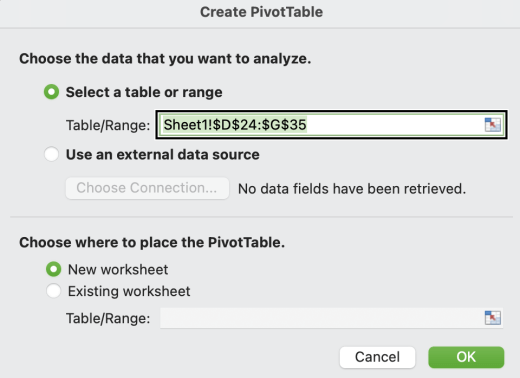Viewport: 520px width, 378px height.
Task: Click the 'Choose the data that you want to analyze.' heading
Action: tap(165, 59)
